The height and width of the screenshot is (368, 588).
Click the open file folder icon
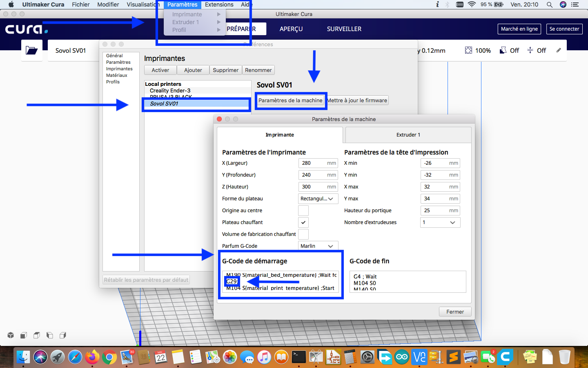coord(31,50)
